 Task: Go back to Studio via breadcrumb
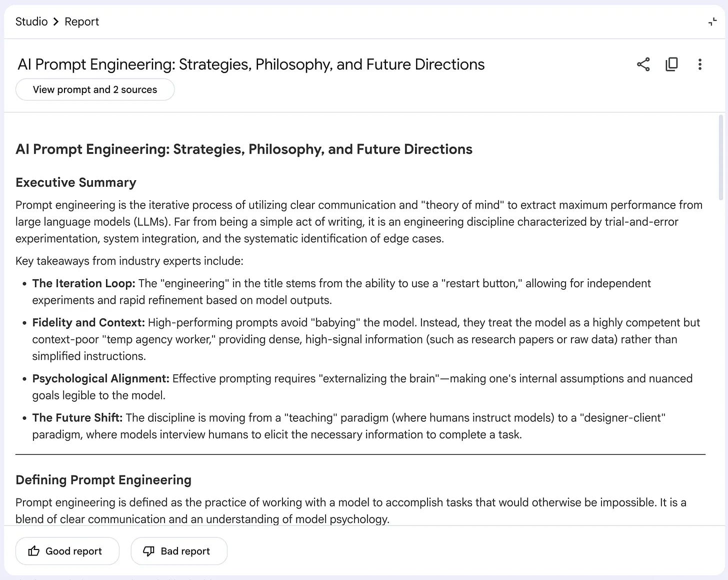click(31, 22)
